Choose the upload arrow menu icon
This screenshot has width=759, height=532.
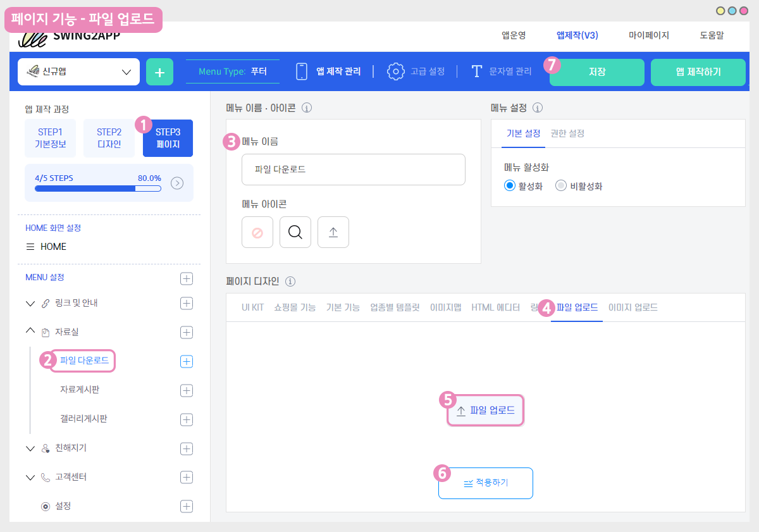coord(333,232)
